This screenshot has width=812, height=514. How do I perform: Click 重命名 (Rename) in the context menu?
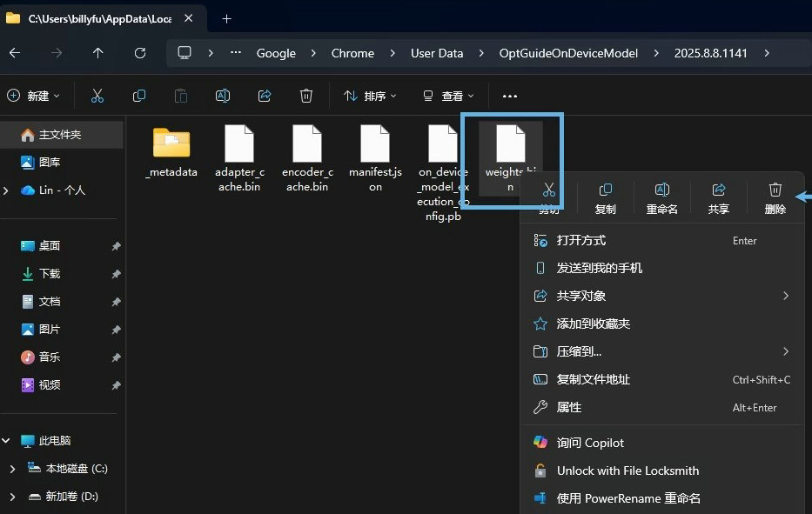tap(661, 199)
